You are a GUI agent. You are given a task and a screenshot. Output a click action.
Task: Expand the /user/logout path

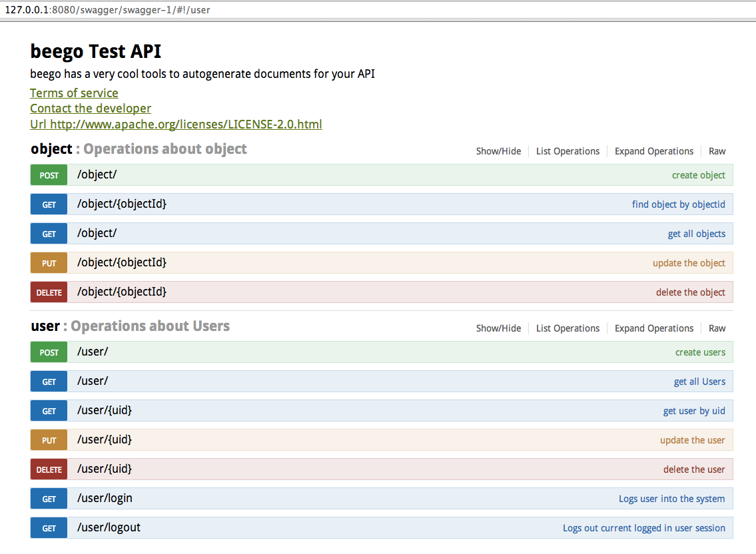point(109,527)
